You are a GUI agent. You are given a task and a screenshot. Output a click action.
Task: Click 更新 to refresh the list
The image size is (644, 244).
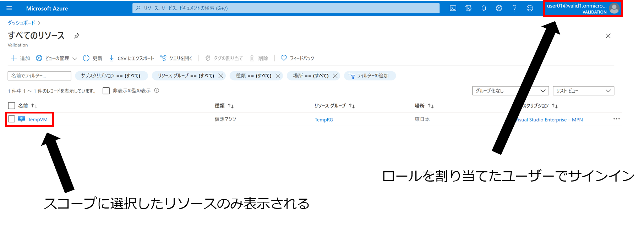[93, 58]
